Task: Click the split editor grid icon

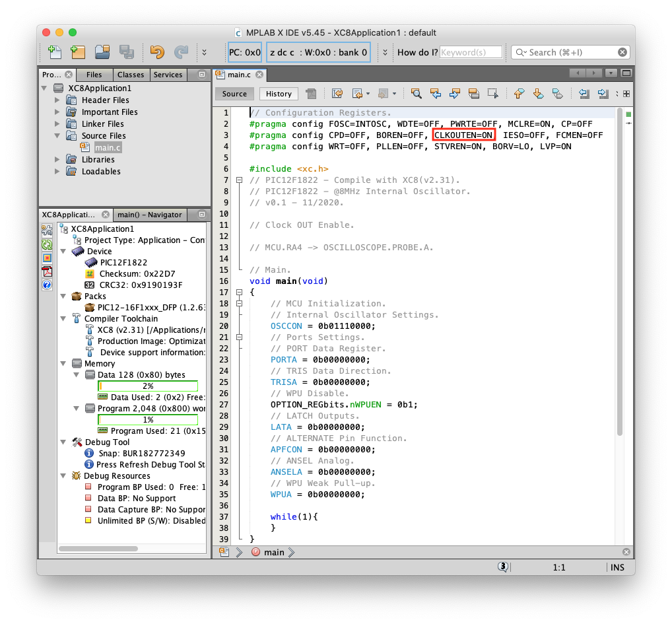Action: 626,94
